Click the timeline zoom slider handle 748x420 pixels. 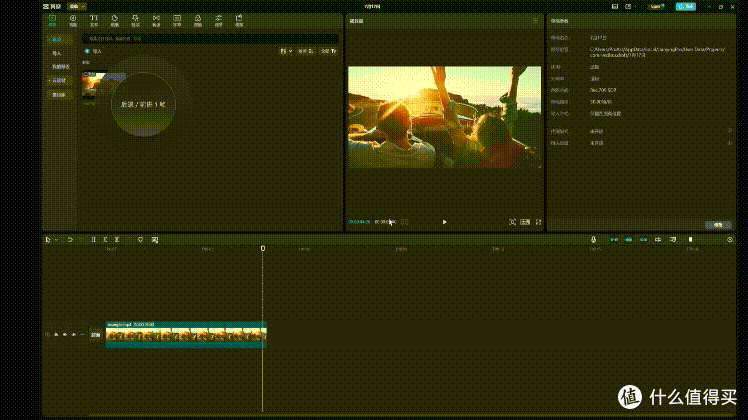(x=690, y=240)
